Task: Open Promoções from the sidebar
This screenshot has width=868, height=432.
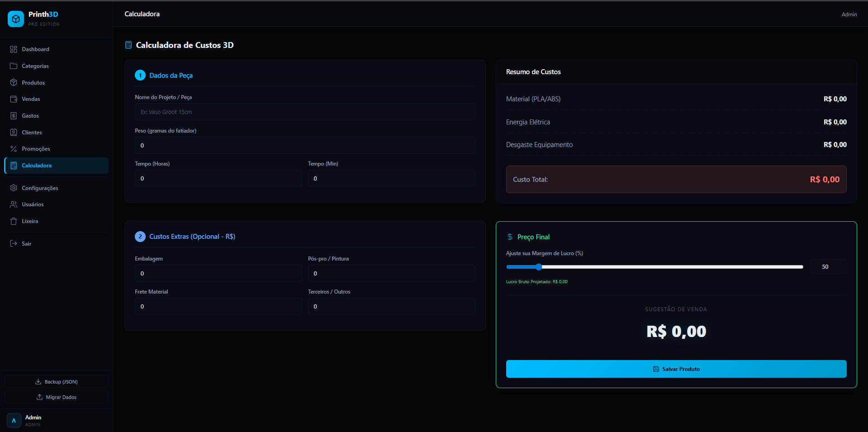Action: [x=57, y=149]
